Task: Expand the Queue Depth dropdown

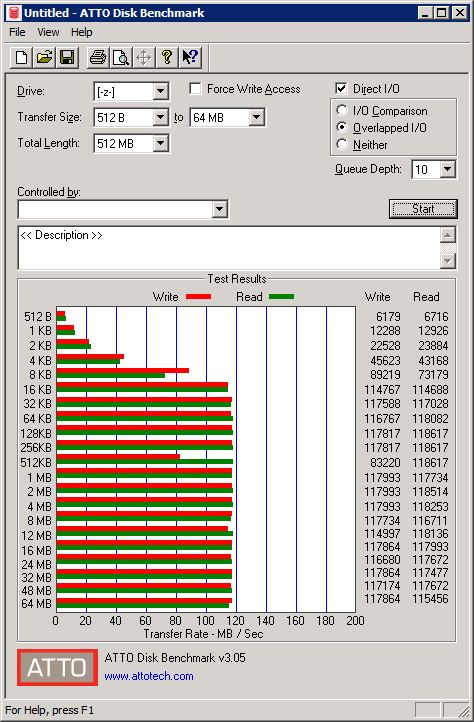Action: click(x=447, y=169)
